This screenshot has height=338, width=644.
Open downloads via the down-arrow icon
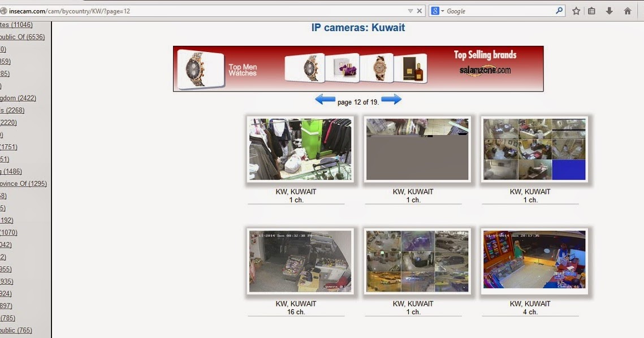click(608, 10)
